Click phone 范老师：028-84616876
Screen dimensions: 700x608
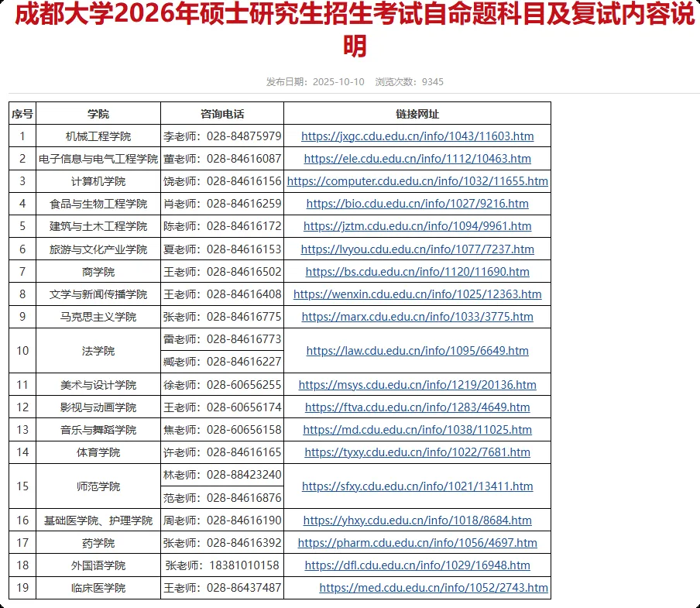click(222, 498)
